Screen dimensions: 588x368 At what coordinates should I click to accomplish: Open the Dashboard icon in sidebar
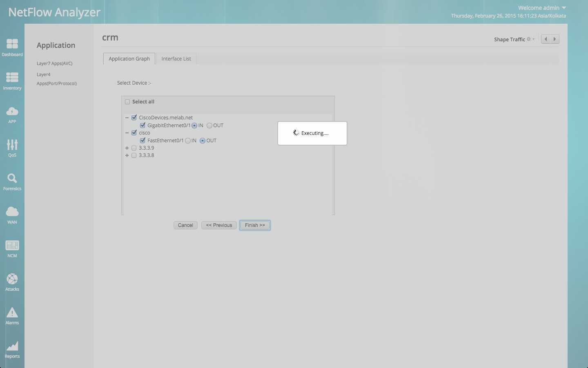coord(12,44)
